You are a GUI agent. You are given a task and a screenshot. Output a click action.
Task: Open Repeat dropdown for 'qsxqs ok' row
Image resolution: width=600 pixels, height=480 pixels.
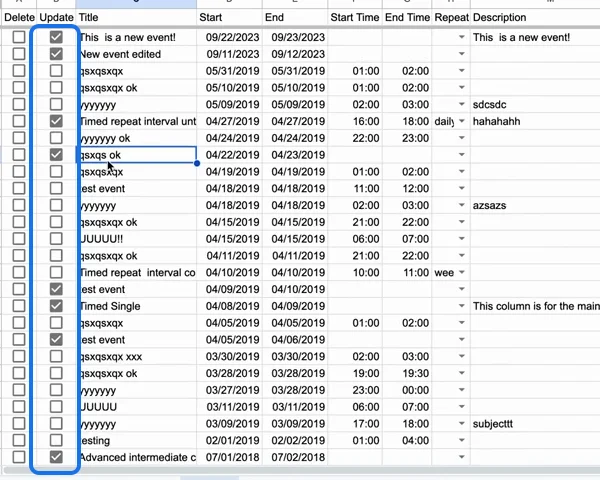click(462, 155)
